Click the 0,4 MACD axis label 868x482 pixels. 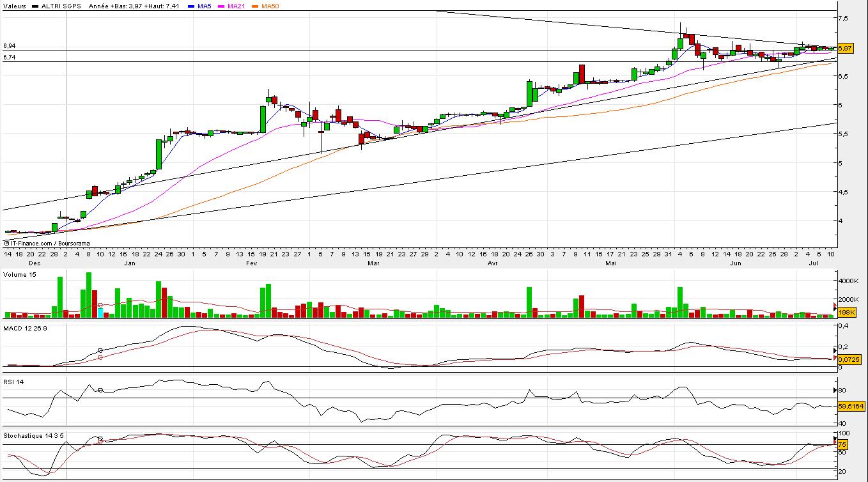point(844,325)
